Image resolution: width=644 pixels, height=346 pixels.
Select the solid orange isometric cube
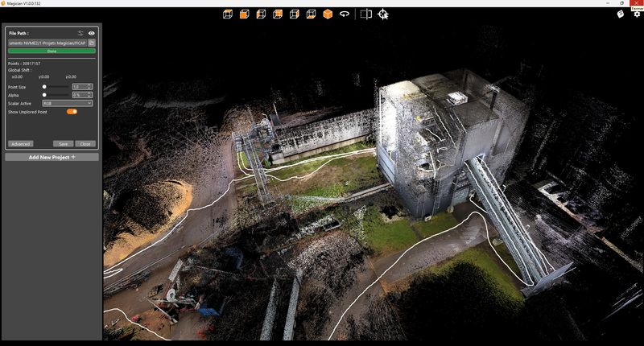coord(328,14)
